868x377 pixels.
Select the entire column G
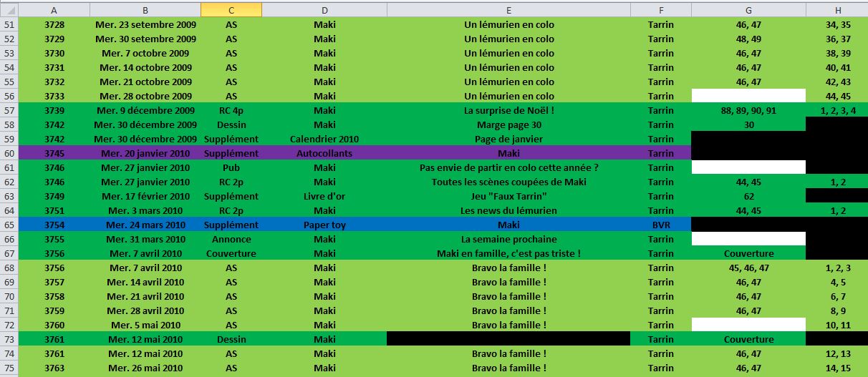[748, 9]
